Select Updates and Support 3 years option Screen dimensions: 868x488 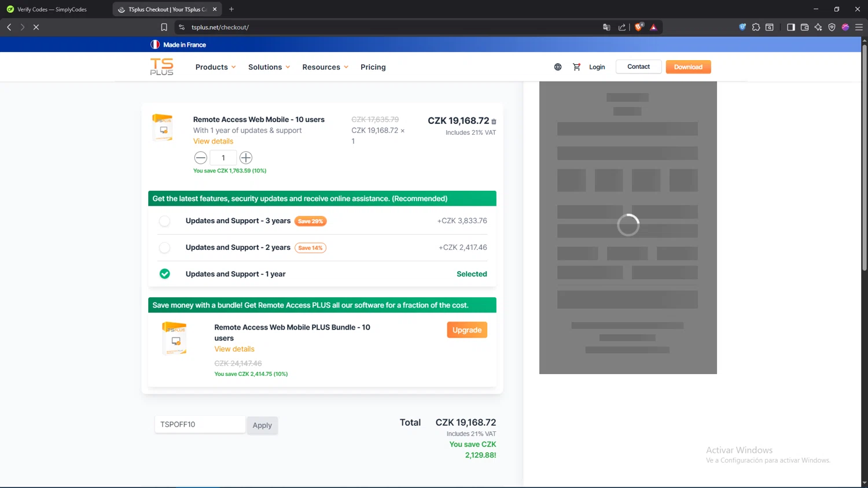click(165, 221)
